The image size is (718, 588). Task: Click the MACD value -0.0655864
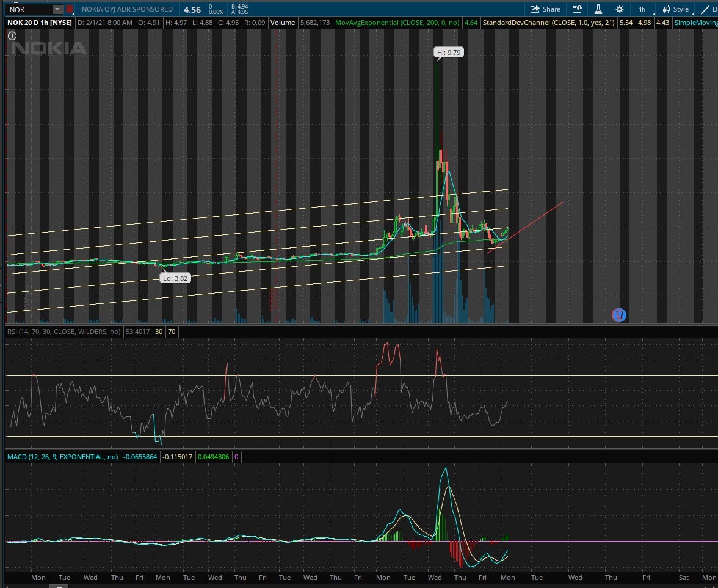click(x=140, y=457)
